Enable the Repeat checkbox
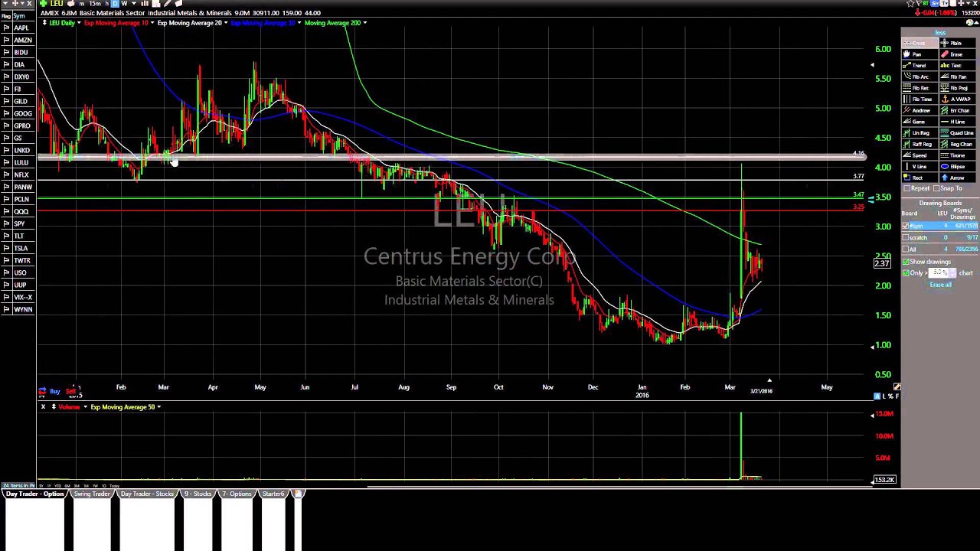This screenshot has height=551, width=980. [x=906, y=188]
